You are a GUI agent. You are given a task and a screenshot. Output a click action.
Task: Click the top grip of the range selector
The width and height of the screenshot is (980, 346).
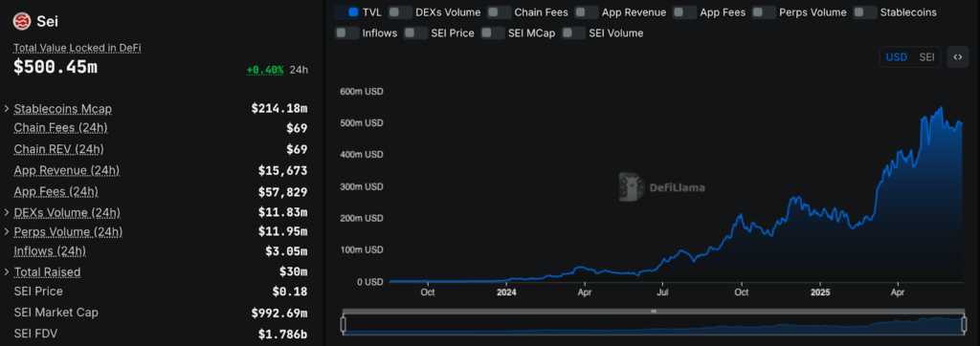pos(653,311)
